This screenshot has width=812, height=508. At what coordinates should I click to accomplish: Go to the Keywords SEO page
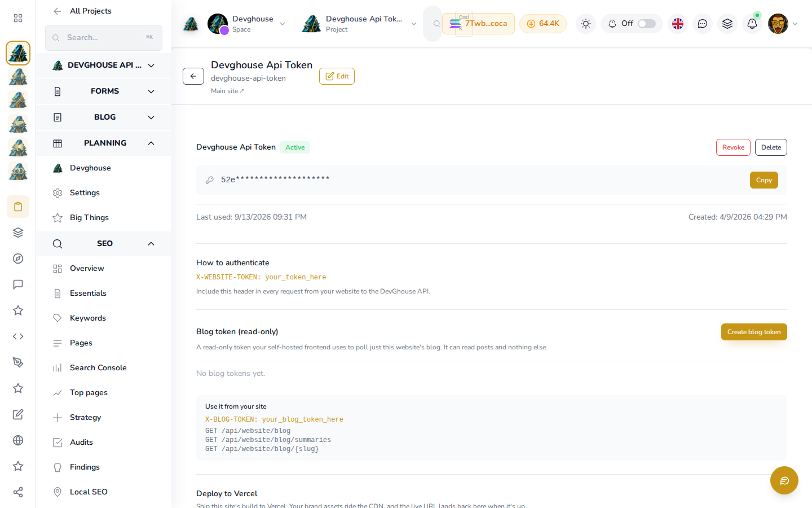click(x=104, y=318)
